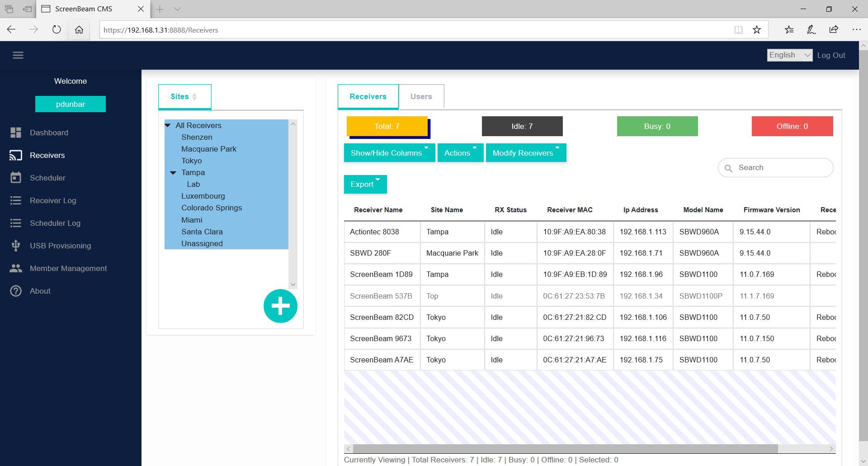This screenshot has height=466, width=868.
Task: Collapse the All Receivers tree node
Action: [x=168, y=125]
